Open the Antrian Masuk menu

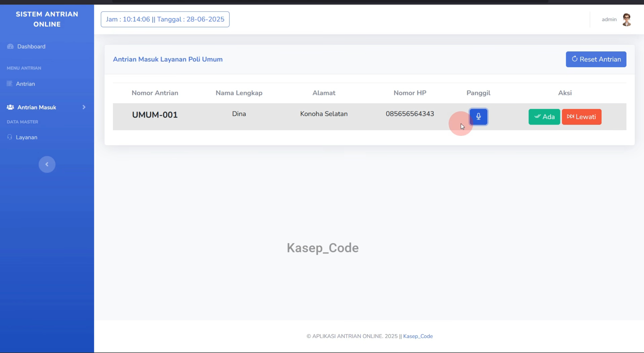[37, 107]
